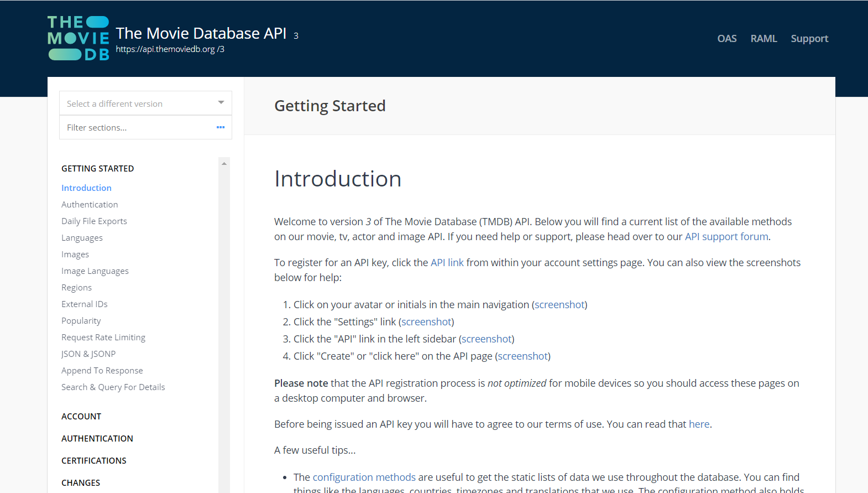Viewport: 868px width, 493px height.
Task: Expand the CHANGES section
Action: tap(81, 482)
